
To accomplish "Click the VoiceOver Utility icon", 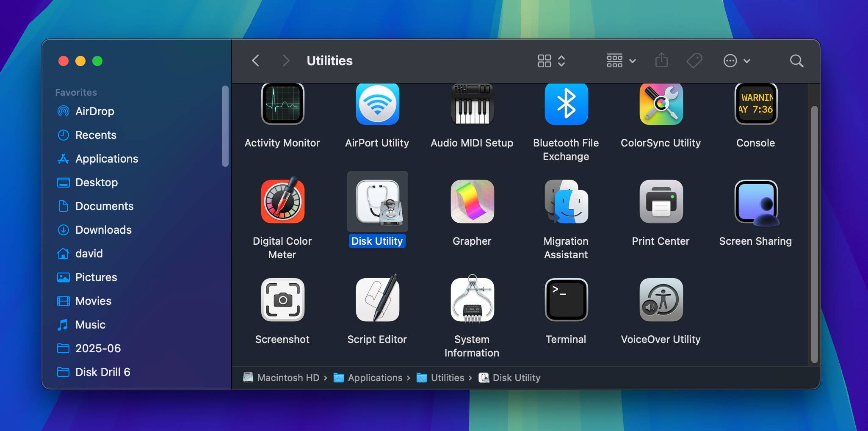I will [661, 300].
